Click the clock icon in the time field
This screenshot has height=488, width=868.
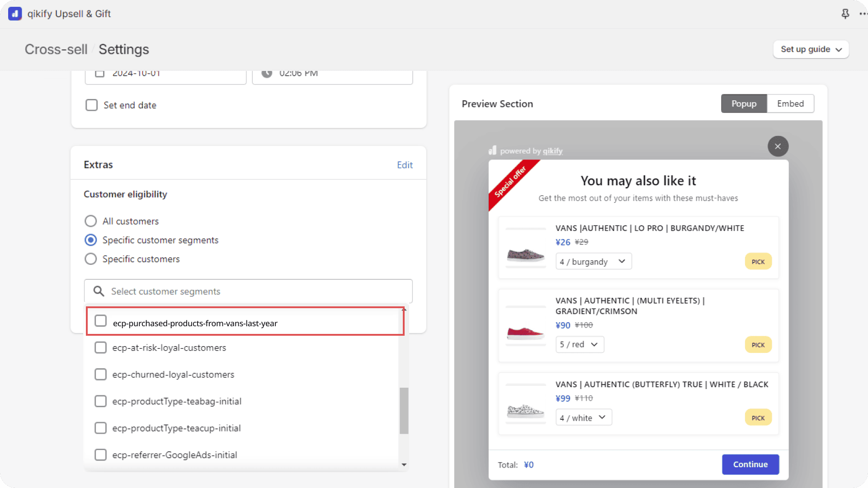[267, 74]
